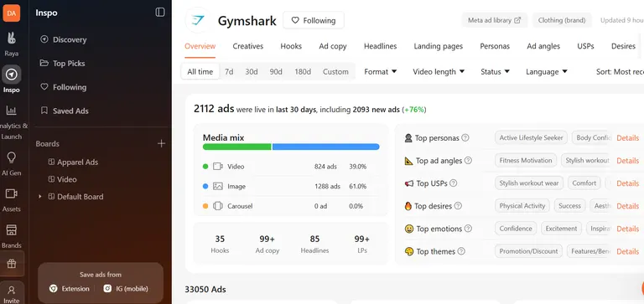Open Details for Top ad angles
This screenshot has width=644, height=304.
[627, 161]
